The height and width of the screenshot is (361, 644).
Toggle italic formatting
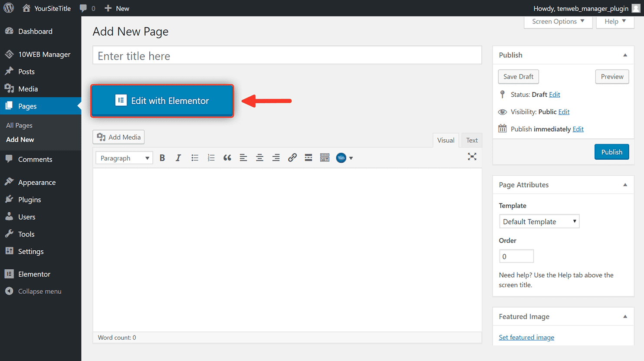[178, 158]
